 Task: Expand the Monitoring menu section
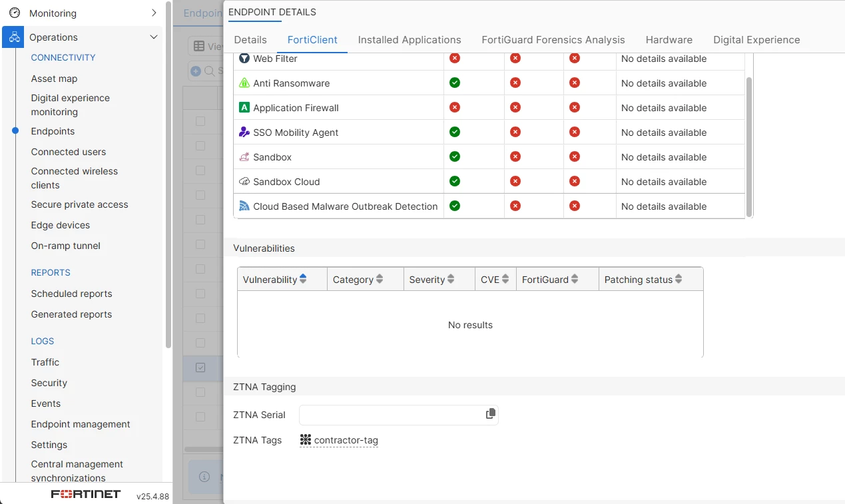click(x=154, y=13)
